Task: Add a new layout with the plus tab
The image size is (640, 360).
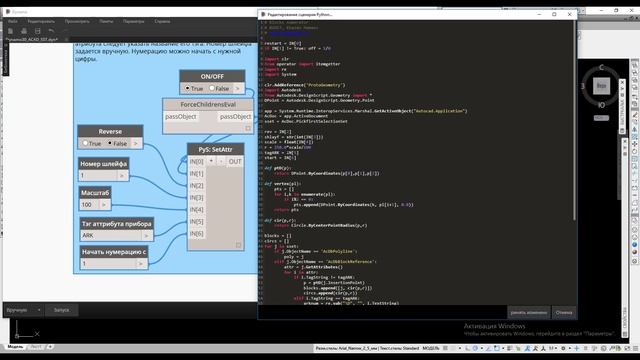Action: [x=50, y=347]
